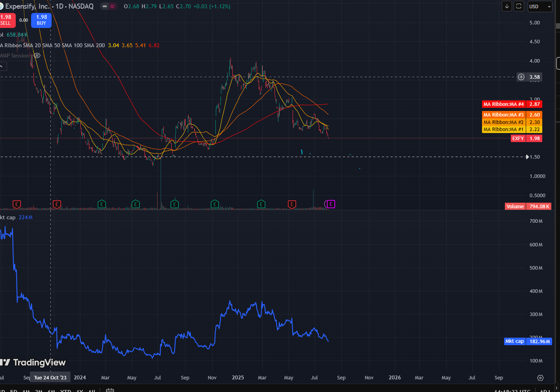
Task: Click the first red earnings E marker
Action: tap(17, 204)
